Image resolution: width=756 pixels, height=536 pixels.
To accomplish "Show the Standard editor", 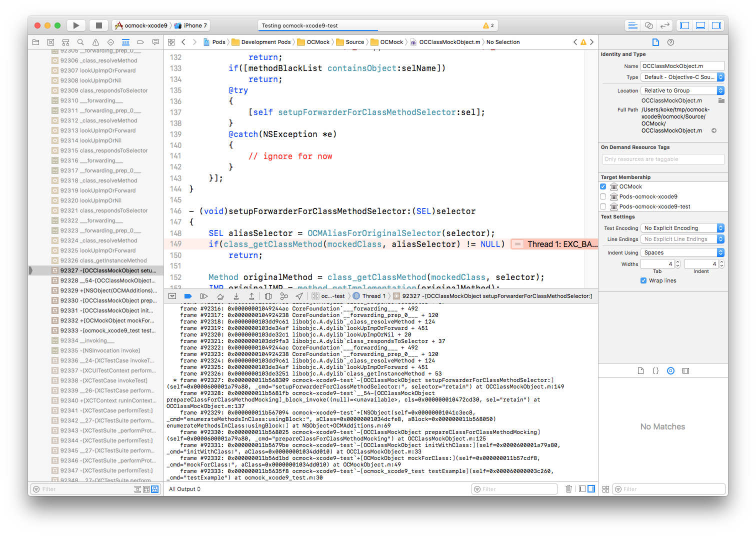I will pyautogui.click(x=632, y=25).
